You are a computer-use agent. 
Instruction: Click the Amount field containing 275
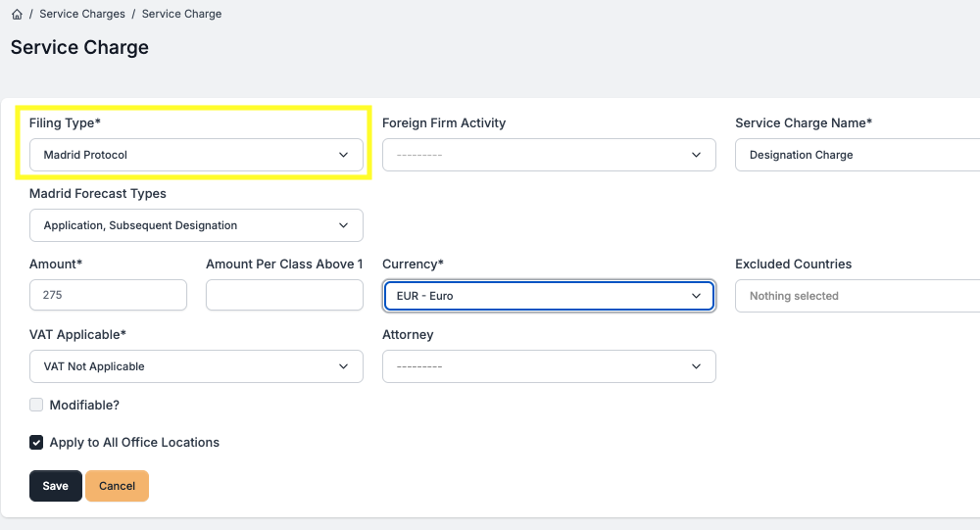tap(108, 296)
